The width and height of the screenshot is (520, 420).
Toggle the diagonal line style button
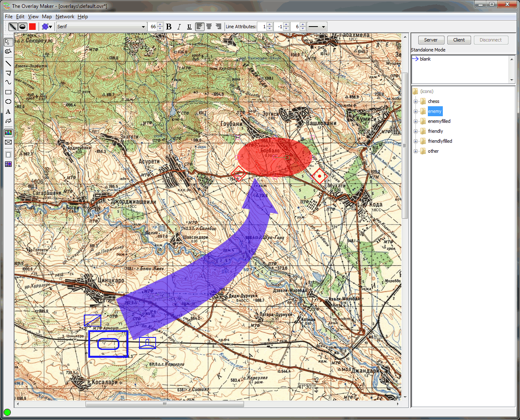coord(13,27)
